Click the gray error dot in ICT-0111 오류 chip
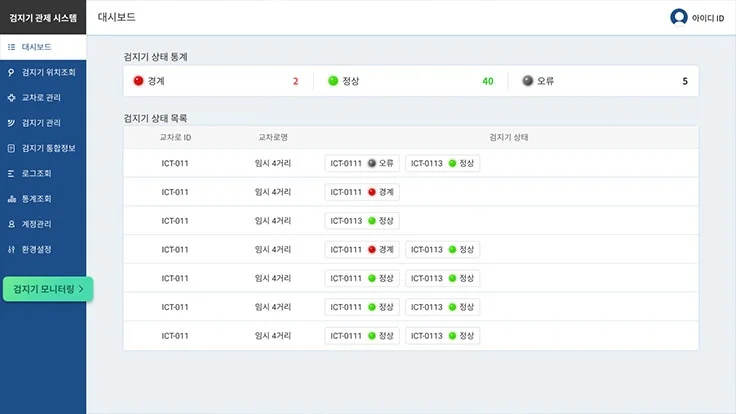The height and width of the screenshot is (414, 736). 372,163
